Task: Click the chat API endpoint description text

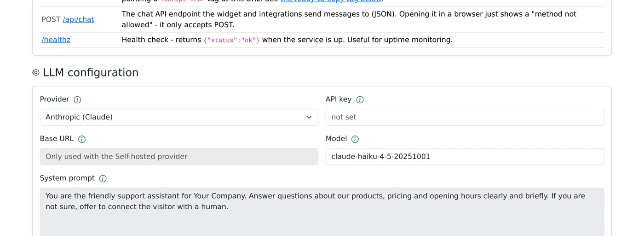Action: [349, 19]
